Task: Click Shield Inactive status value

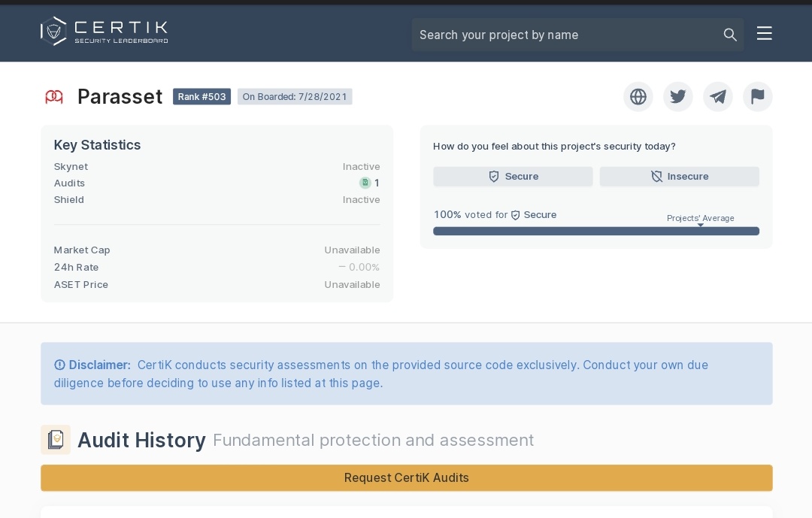Action: click(x=361, y=199)
